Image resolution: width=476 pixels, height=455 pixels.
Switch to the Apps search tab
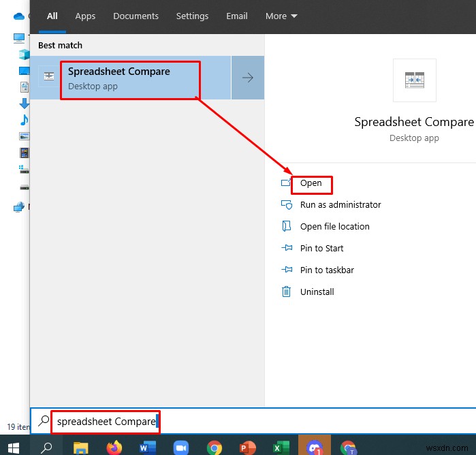click(85, 16)
